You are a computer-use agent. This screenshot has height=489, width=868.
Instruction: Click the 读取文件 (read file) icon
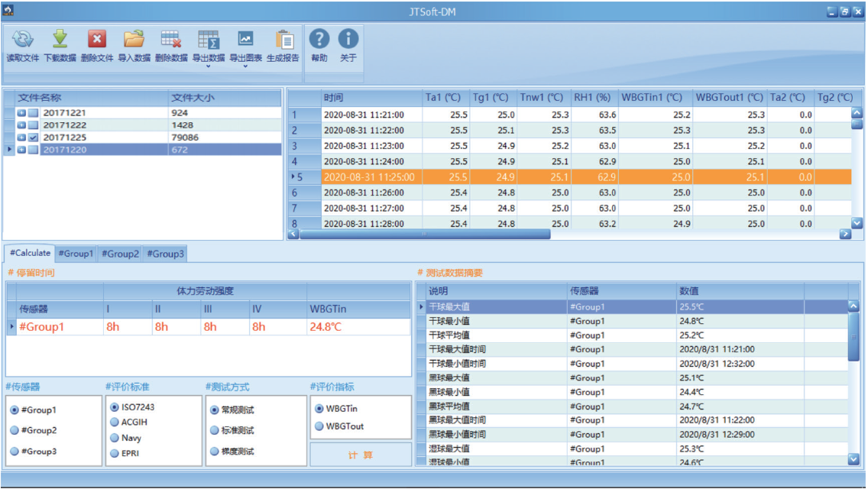tap(22, 40)
